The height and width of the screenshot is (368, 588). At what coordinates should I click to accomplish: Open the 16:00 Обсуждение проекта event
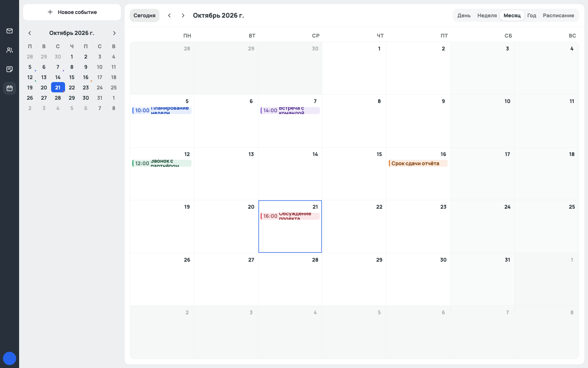[290, 216]
